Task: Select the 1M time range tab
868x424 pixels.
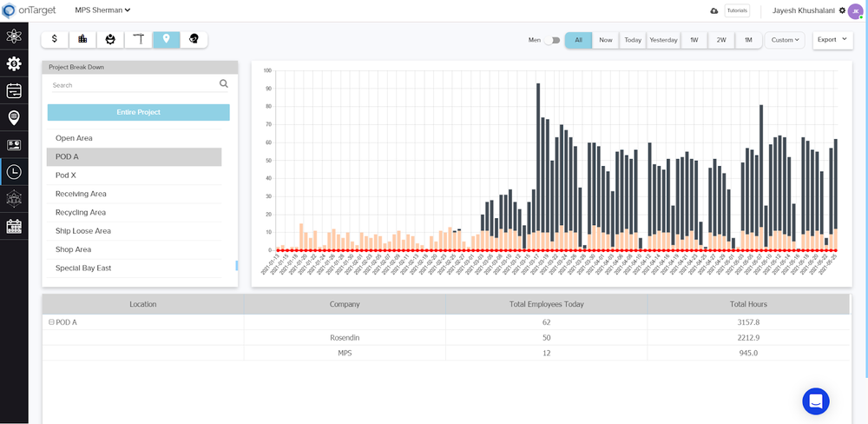Action: pyautogui.click(x=748, y=40)
